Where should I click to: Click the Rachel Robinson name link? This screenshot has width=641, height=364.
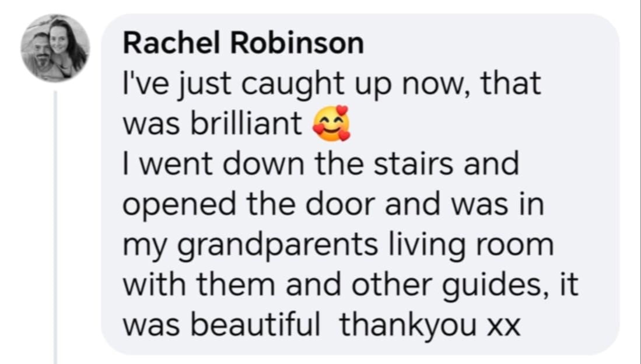243,43
